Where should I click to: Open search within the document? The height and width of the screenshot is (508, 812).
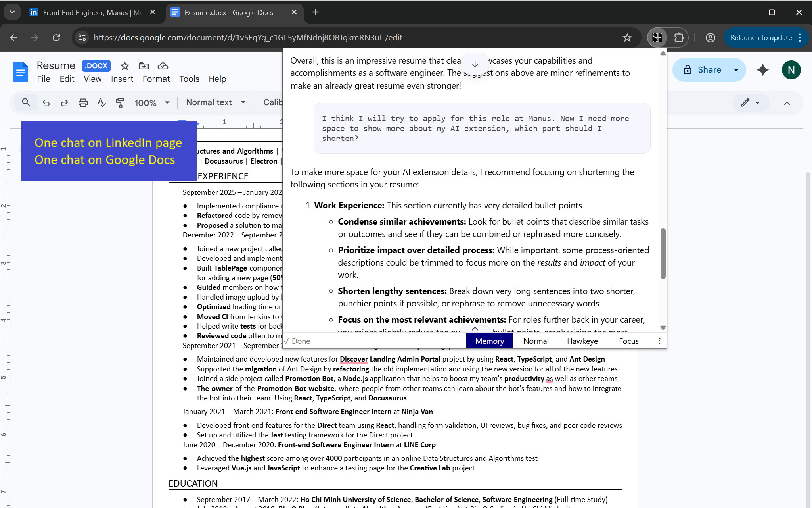point(26,102)
